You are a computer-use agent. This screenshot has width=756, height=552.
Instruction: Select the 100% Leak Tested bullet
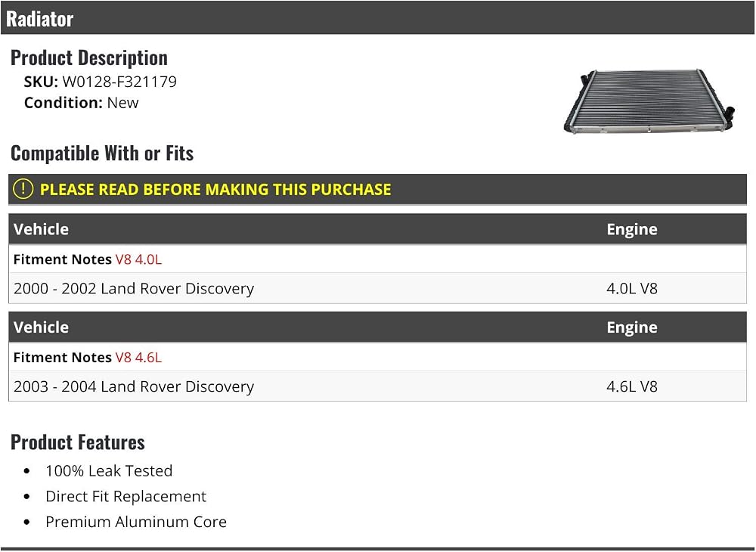tap(109, 470)
